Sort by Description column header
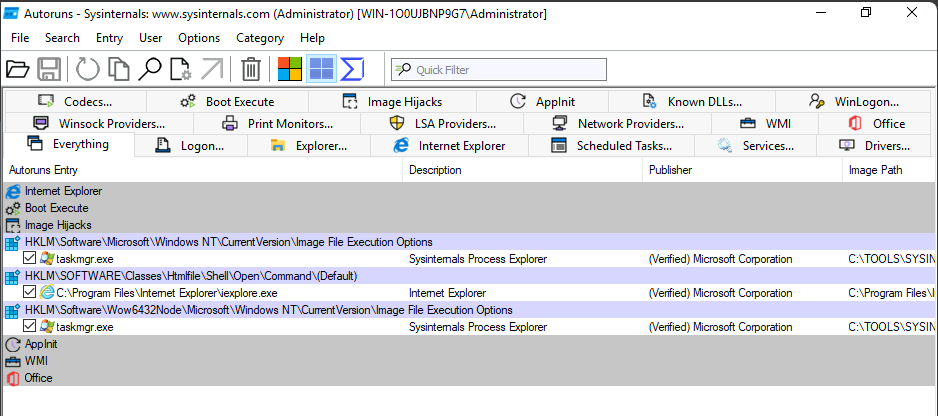The image size is (938, 416). 523,170
